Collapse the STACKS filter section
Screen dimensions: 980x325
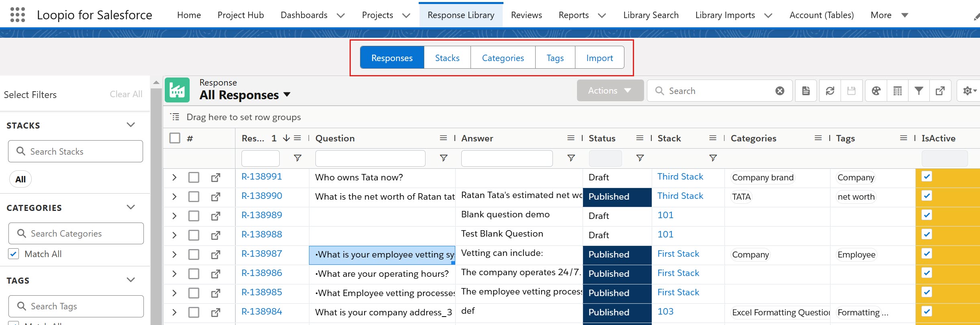[131, 125]
